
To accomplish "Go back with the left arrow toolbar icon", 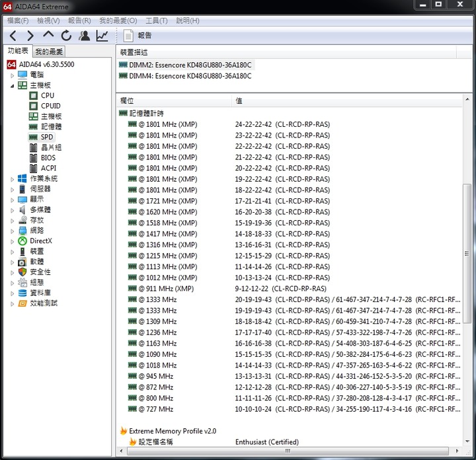I will pos(13,36).
